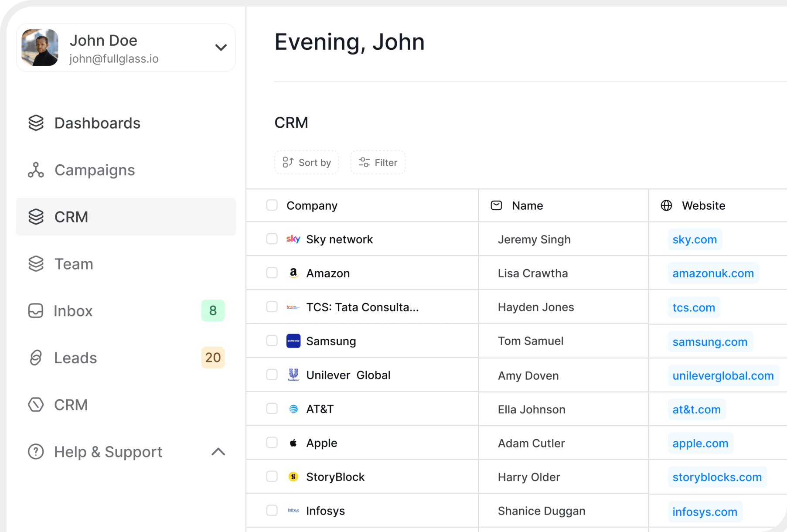Image resolution: width=787 pixels, height=532 pixels.
Task: Click the Leads icon in the sidebar
Action: click(36, 358)
